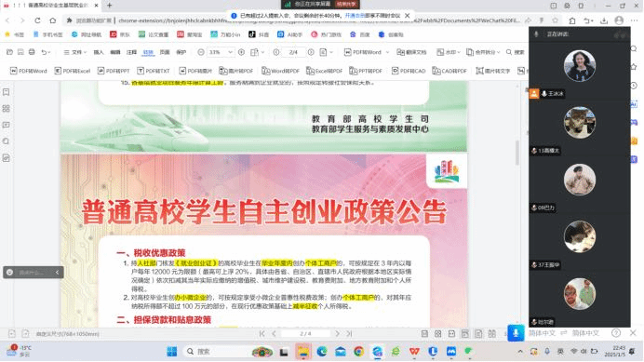Open the comments panel in left sidebar

pos(7,125)
